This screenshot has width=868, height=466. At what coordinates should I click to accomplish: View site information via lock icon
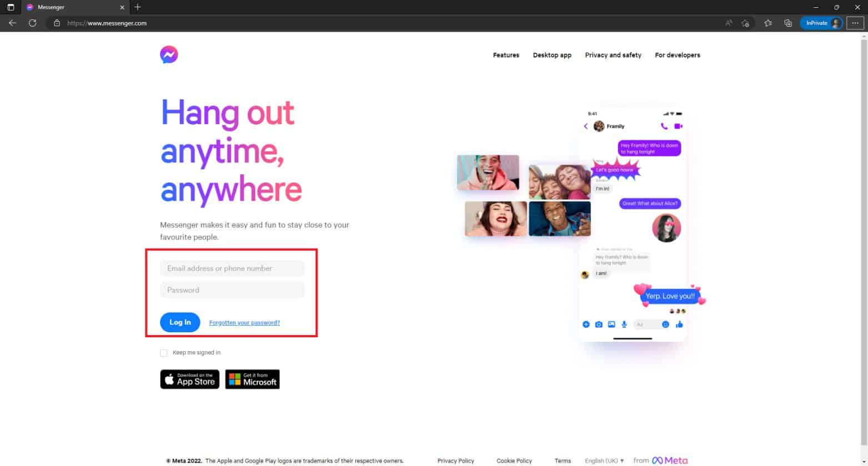(57, 23)
